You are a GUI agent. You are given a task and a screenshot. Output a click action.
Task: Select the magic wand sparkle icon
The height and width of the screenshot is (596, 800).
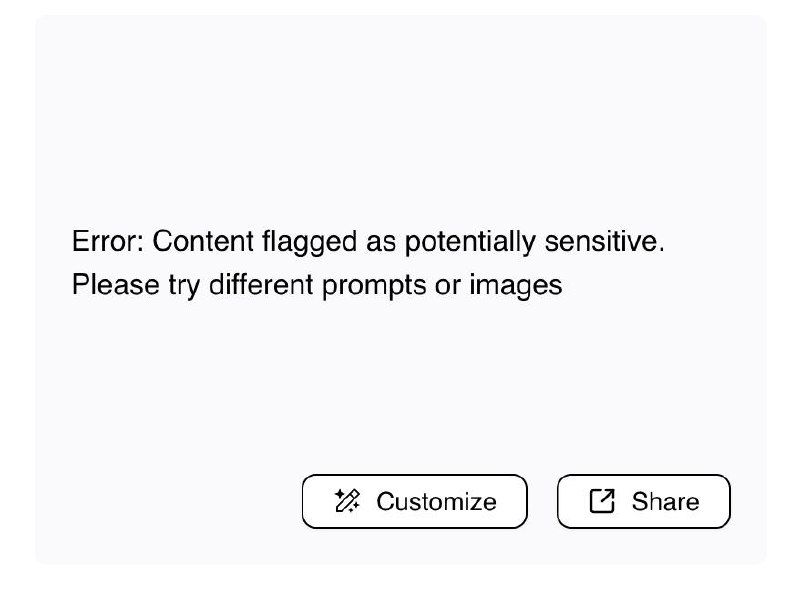click(347, 501)
